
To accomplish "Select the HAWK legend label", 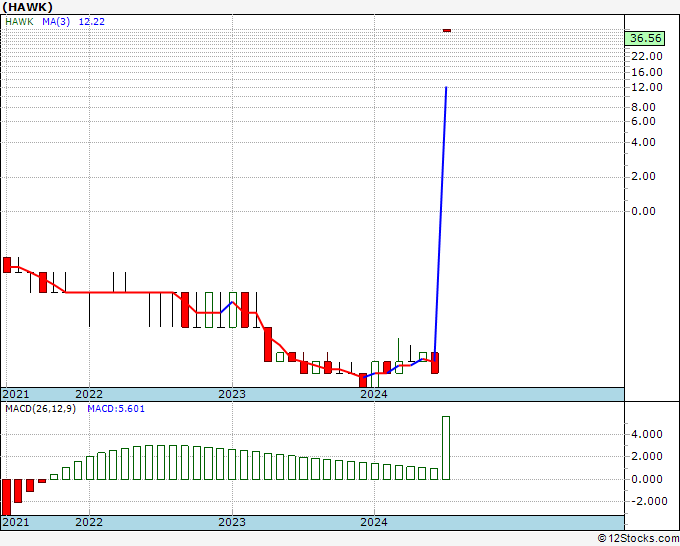I will (19, 22).
